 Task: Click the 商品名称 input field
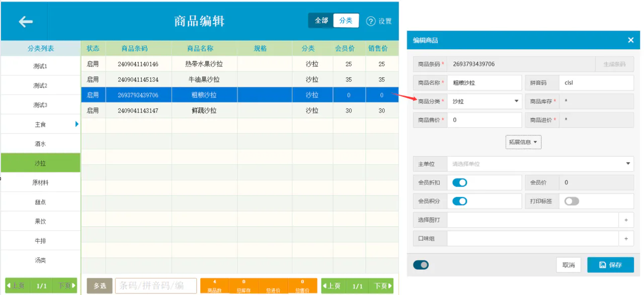(x=485, y=83)
